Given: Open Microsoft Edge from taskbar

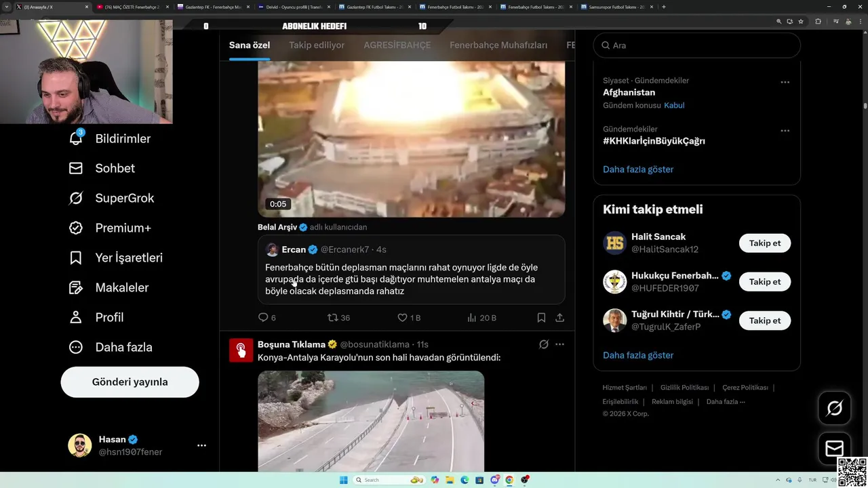Looking at the screenshot, I should [x=465, y=480].
